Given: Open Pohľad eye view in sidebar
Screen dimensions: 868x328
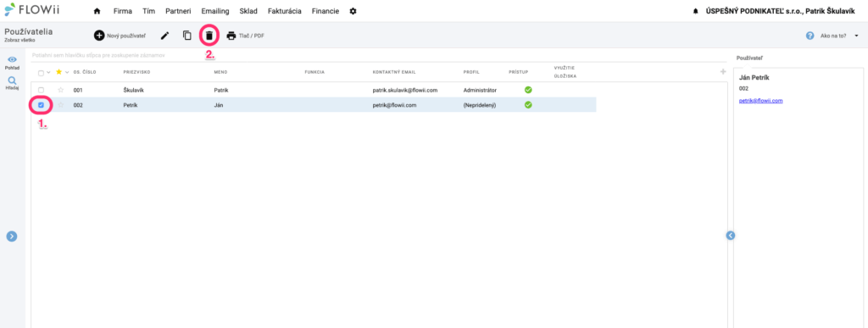Looking at the screenshot, I should 12,63.
